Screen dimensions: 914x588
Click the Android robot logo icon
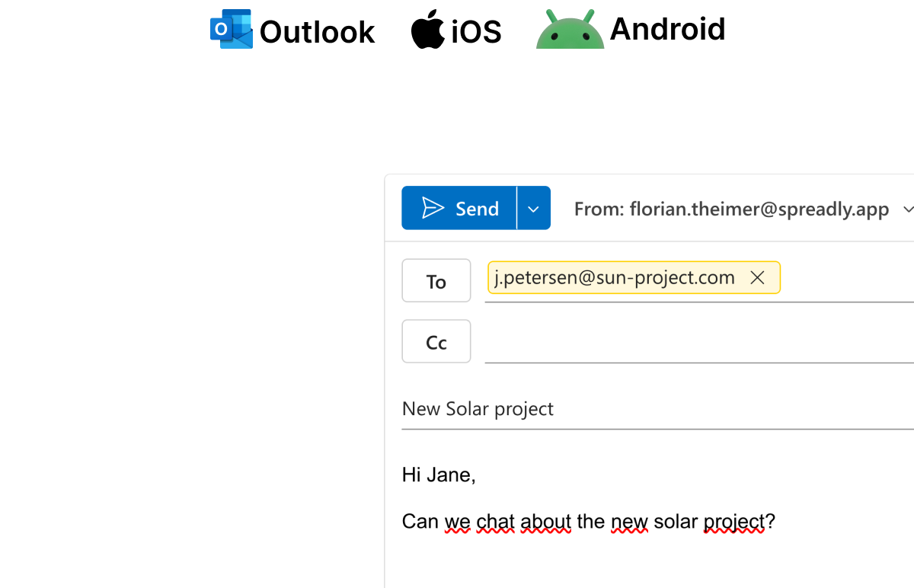[x=570, y=30]
